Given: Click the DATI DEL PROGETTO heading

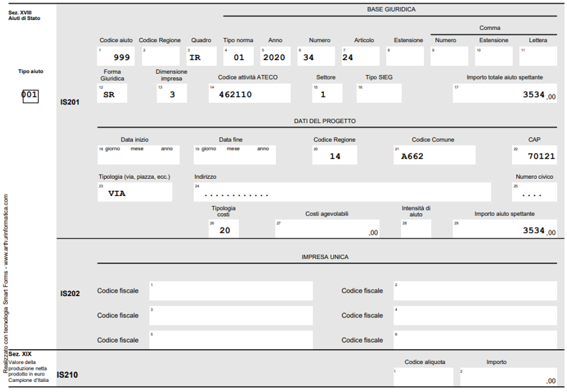Looking at the screenshot, I should [325, 121].
